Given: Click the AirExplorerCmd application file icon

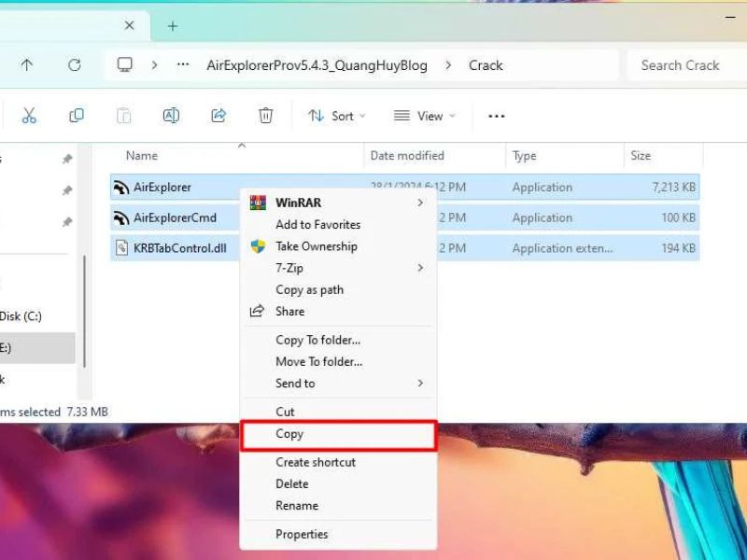Looking at the screenshot, I should [x=121, y=217].
